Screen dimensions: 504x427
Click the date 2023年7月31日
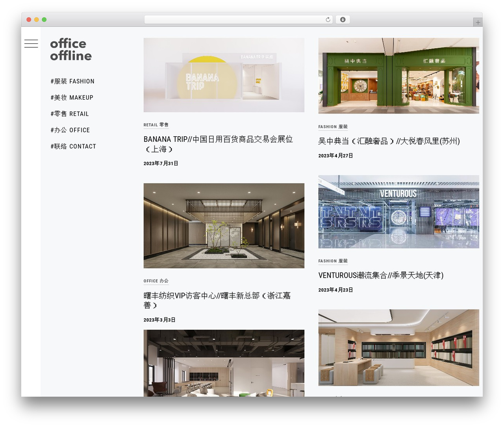click(161, 163)
